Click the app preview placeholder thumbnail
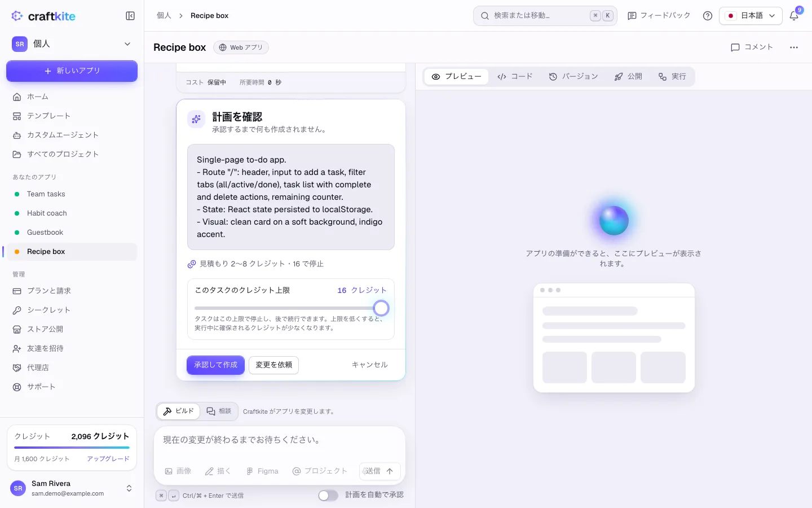Image resolution: width=812 pixels, height=508 pixels. (614, 338)
